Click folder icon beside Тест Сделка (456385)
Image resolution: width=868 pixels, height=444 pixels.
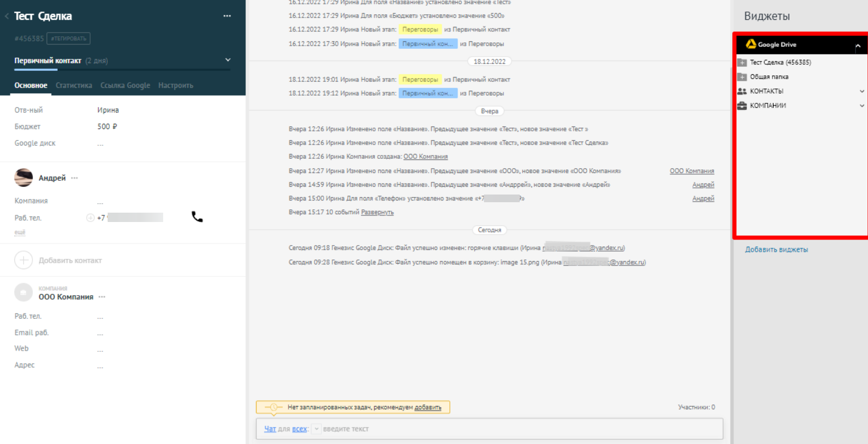(742, 62)
